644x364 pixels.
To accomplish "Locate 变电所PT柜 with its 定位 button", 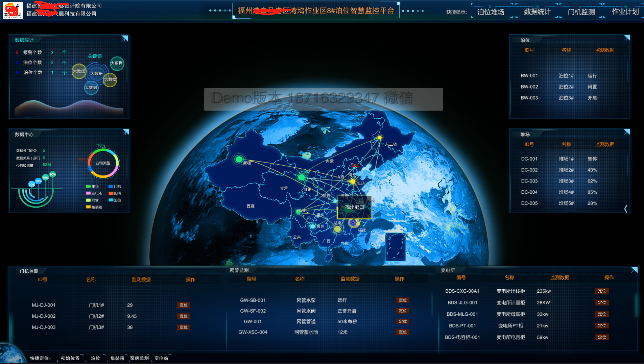I will [x=602, y=325].
